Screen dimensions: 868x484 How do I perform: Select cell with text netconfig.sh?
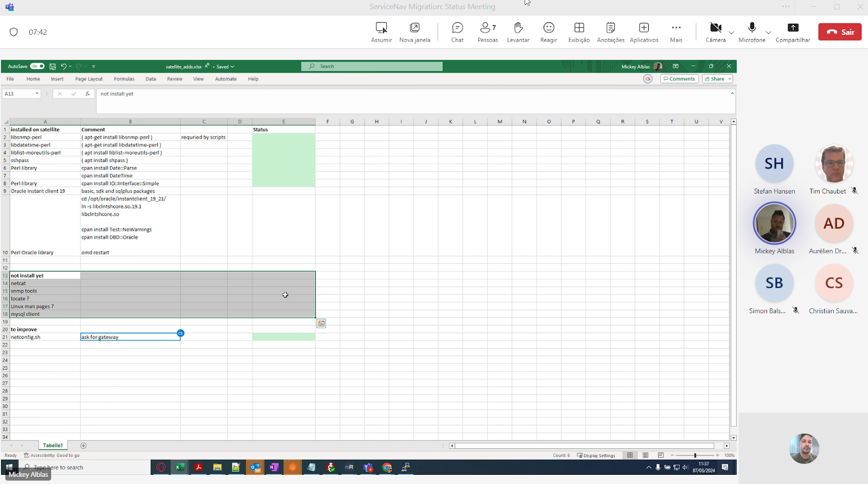(45, 337)
